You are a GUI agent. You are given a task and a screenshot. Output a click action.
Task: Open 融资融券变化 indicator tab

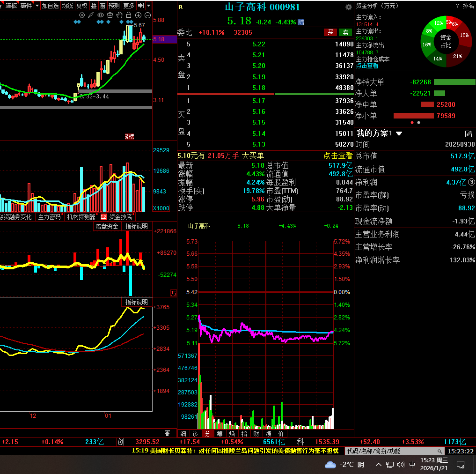point(15,217)
